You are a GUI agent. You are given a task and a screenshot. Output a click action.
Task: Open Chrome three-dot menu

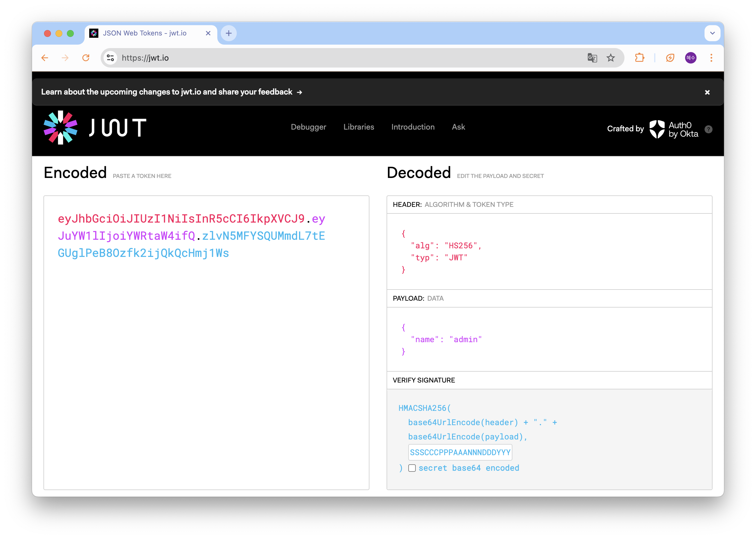click(x=711, y=58)
